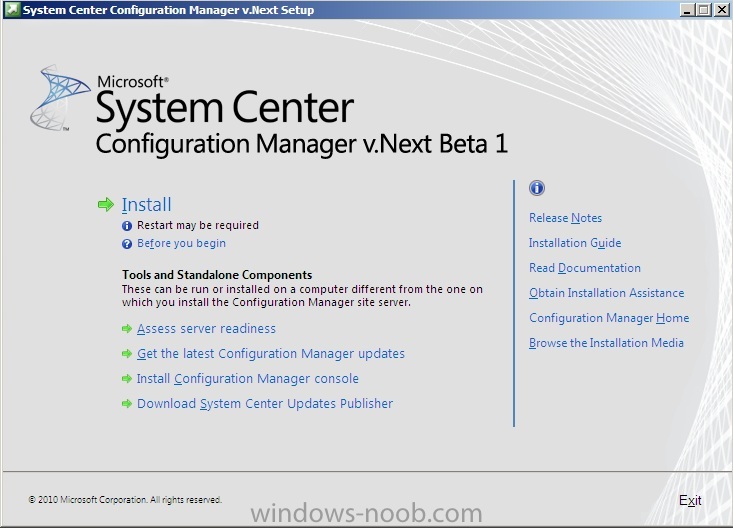Open Browse the Installation Media link
The image size is (733, 528).
(x=606, y=343)
